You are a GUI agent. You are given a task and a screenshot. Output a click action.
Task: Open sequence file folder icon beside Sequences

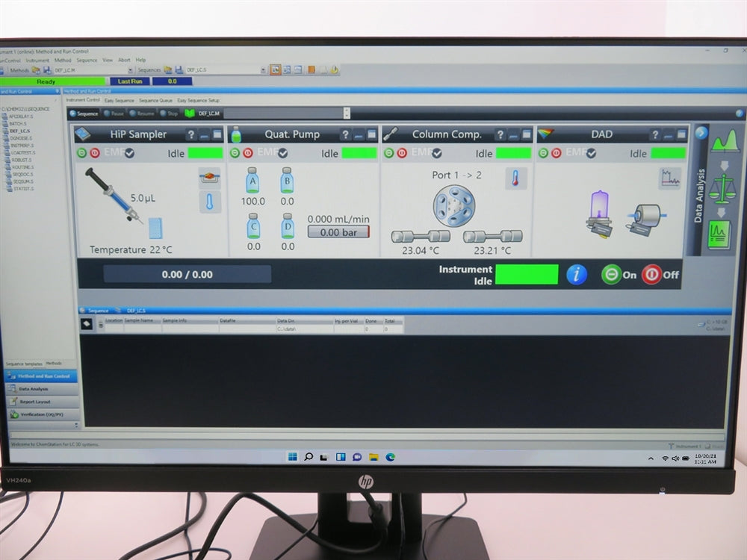coord(167,69)
